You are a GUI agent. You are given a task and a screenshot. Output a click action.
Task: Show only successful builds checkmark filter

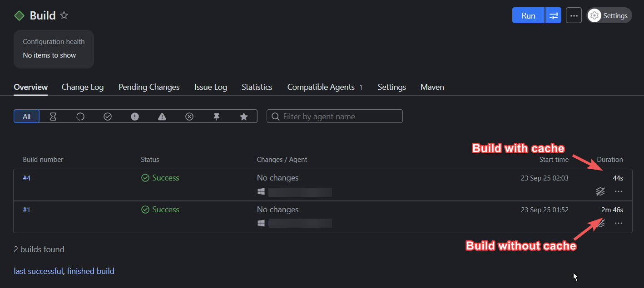(108, 117)
